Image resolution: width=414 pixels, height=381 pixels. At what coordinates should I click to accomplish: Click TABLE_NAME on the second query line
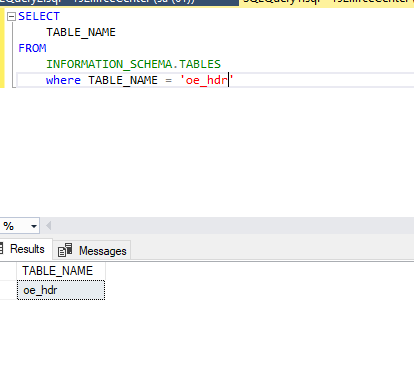coord(81,32)
